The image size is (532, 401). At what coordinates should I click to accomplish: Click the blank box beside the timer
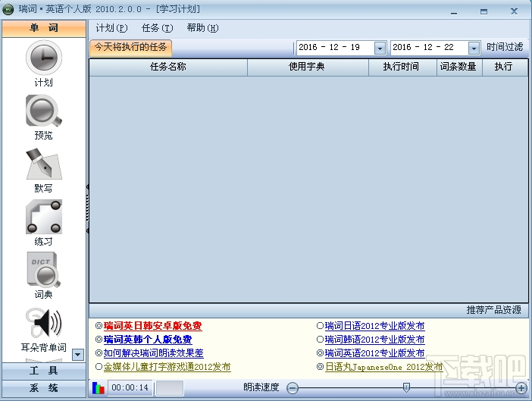coord(169,388)
